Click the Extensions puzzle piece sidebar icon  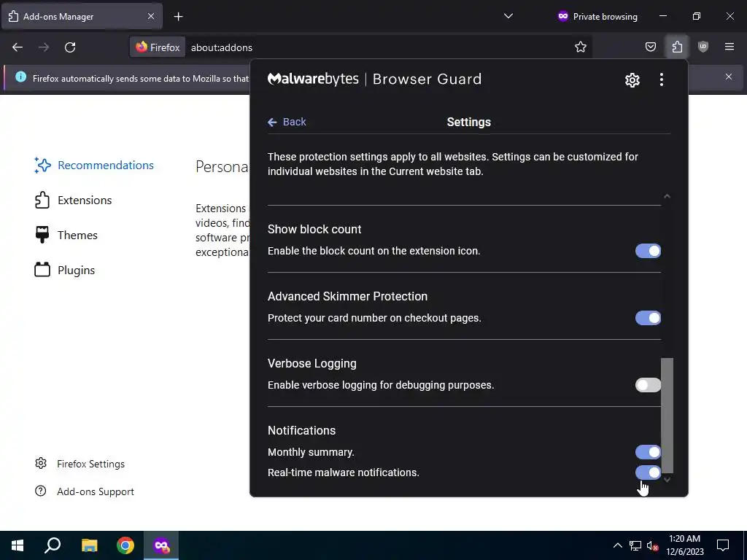(x=42, y=200)
